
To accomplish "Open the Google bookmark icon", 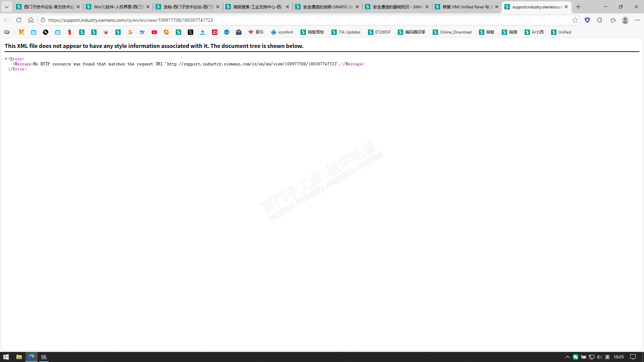I will pyautogui.click(x=130, y=32).
